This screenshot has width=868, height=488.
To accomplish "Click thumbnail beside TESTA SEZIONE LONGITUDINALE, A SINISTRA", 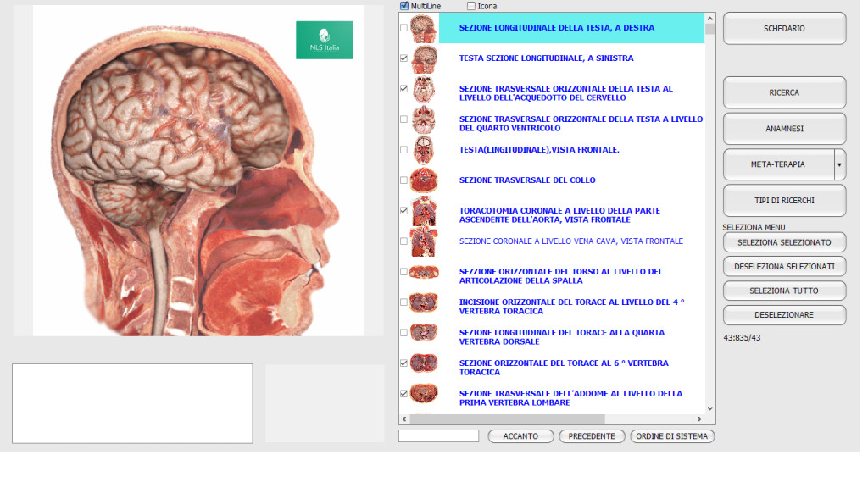I will (x=424, y=58).
